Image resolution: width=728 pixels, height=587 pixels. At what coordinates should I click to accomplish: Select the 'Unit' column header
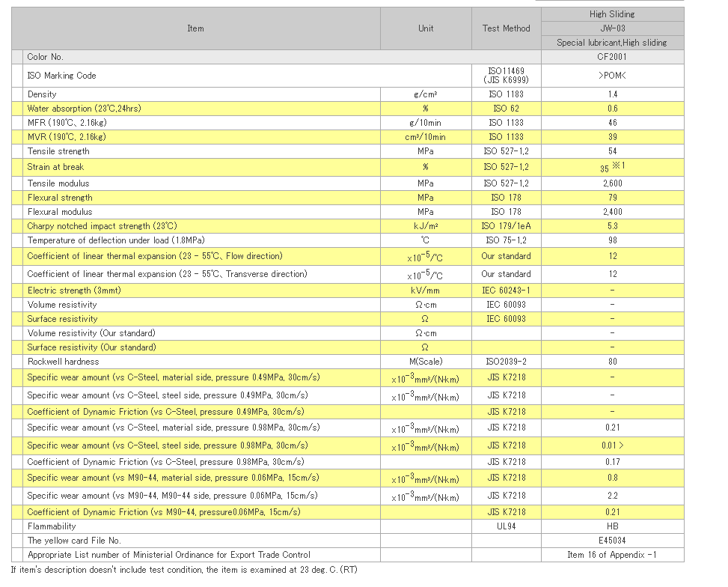[x=426, y=28]
